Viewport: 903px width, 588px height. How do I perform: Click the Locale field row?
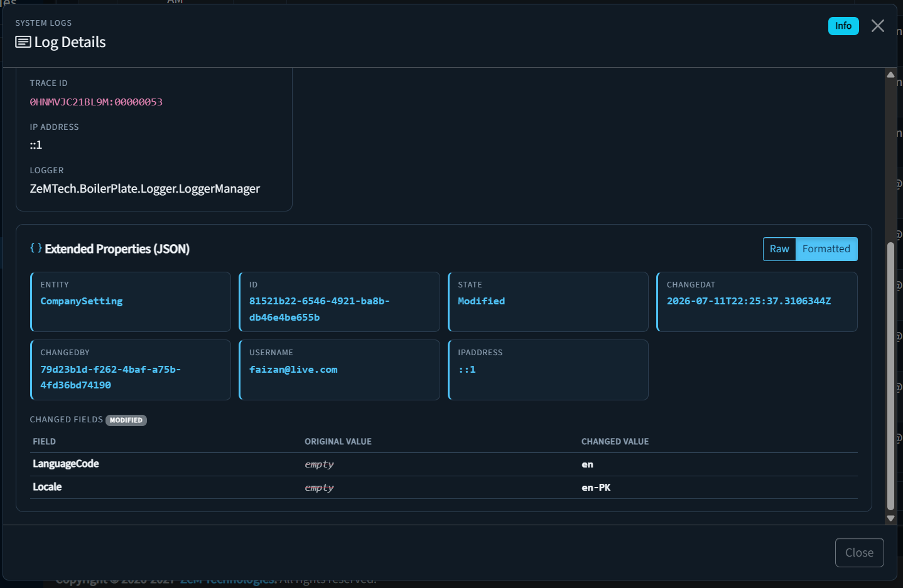(x=445, y=488)
